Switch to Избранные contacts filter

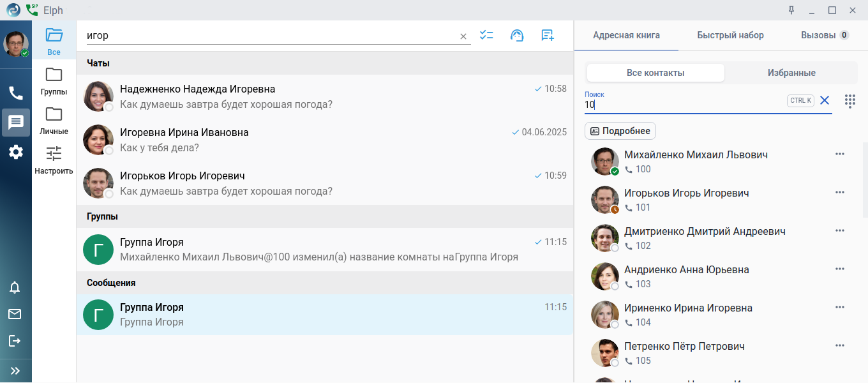point(791,73)
